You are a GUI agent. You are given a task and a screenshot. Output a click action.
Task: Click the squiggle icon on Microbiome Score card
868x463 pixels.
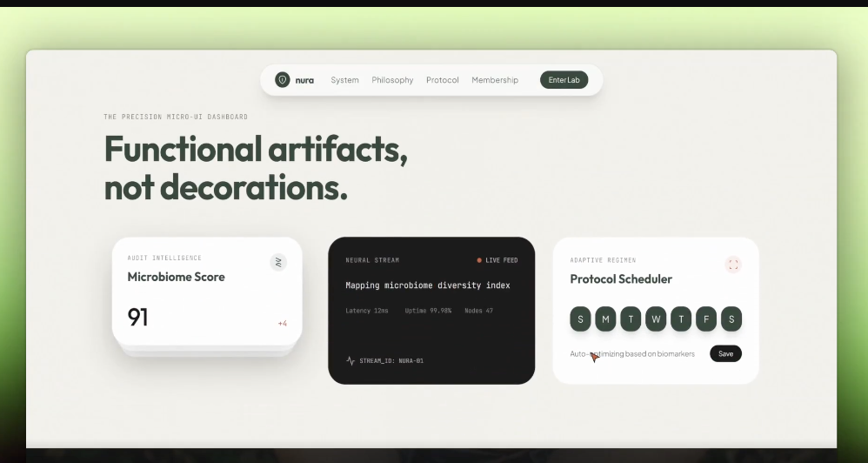[x=278, y=262]
